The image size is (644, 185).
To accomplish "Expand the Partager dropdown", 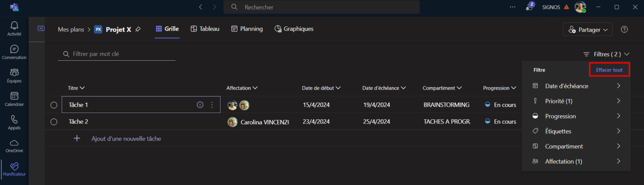I will point(587,30).
